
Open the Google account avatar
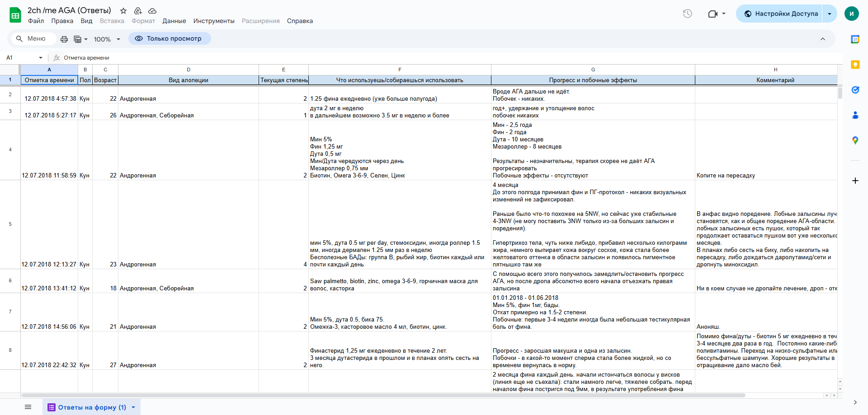tap(851, 14)
